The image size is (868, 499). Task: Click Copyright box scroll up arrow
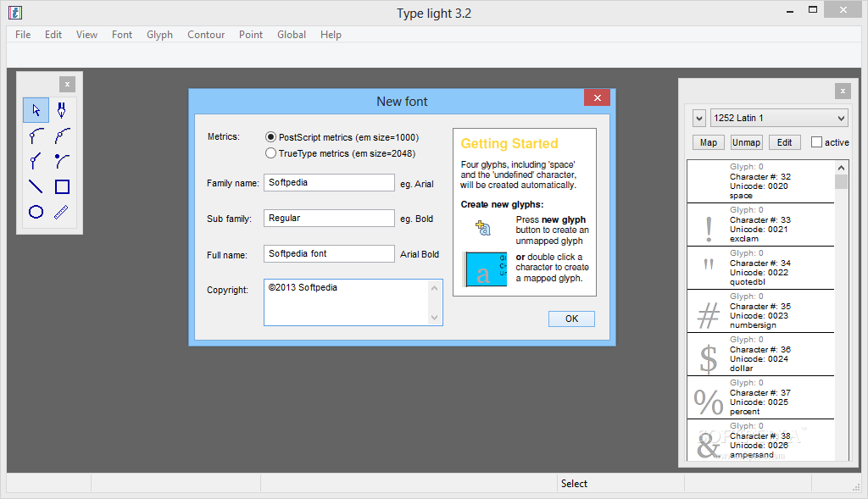tap(435, 288)
